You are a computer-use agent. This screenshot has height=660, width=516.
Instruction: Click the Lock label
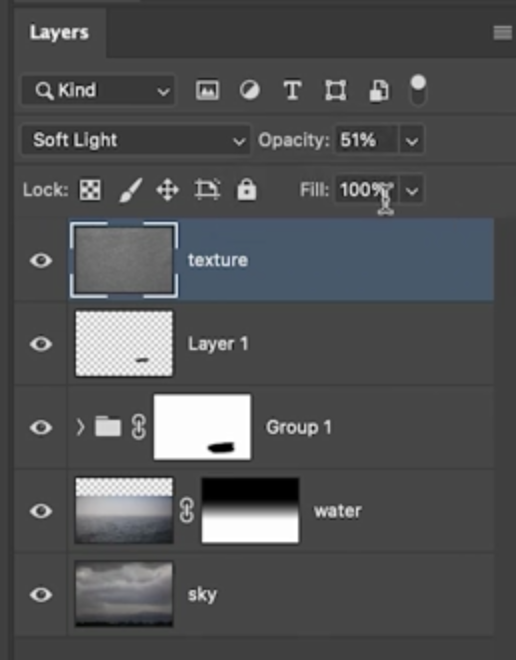point(45,190)
